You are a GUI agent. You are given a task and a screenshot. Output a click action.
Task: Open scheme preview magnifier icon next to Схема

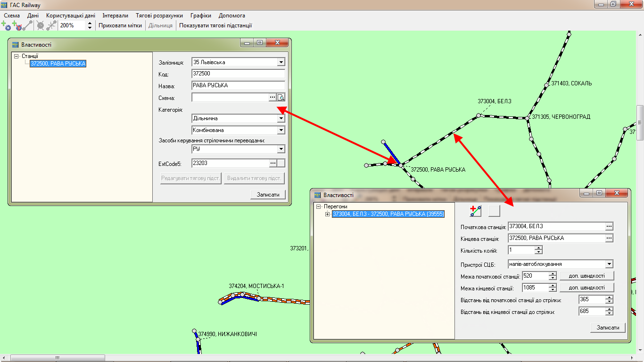281,98
